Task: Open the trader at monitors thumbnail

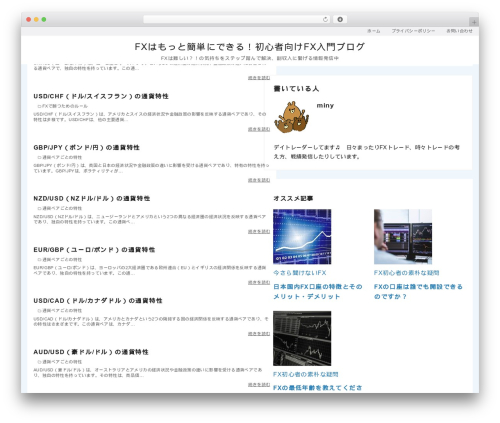Action: tap(403, 237)
